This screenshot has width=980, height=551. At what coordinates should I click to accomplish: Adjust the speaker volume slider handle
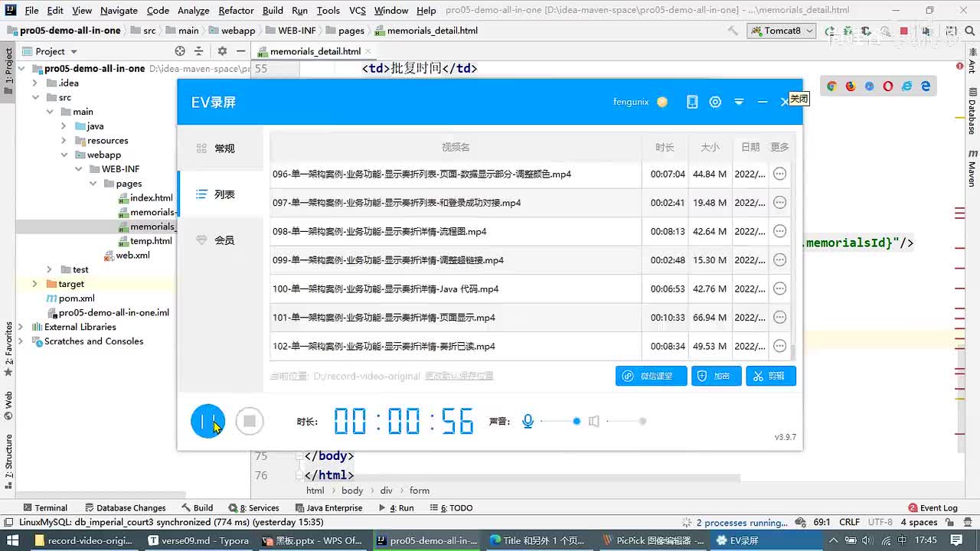642,421
